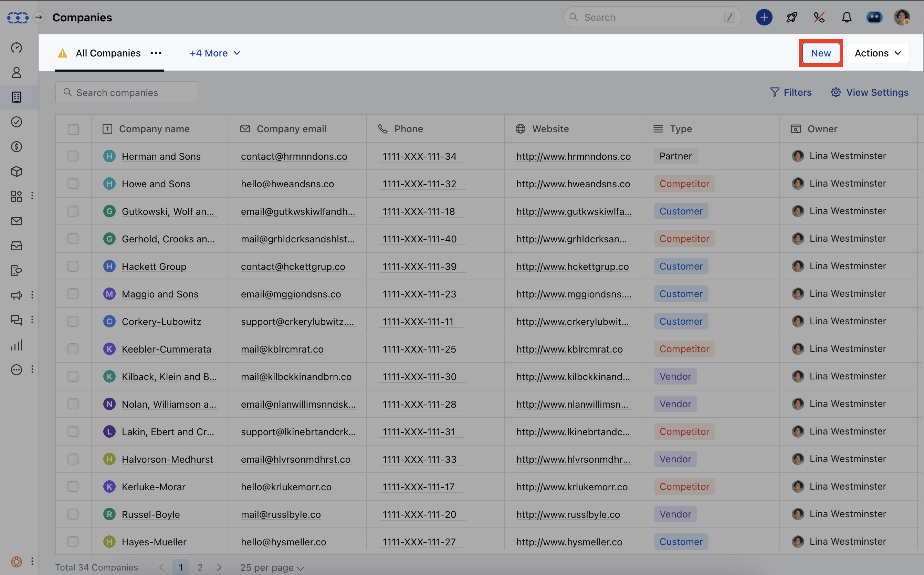Open the conversations chat bubbles icon
This screenshot has width=924, height=575.
click(16, 320)
